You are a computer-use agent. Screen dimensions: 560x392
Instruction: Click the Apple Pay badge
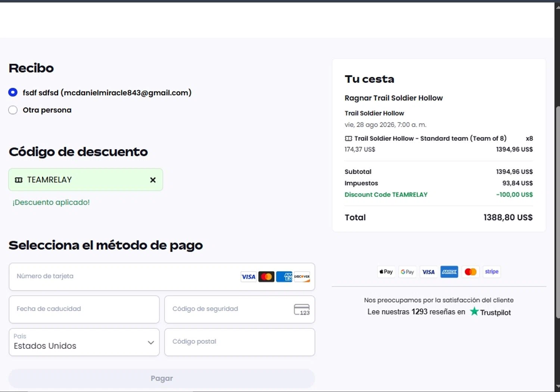pyautogui.click(x=386, y=272)
